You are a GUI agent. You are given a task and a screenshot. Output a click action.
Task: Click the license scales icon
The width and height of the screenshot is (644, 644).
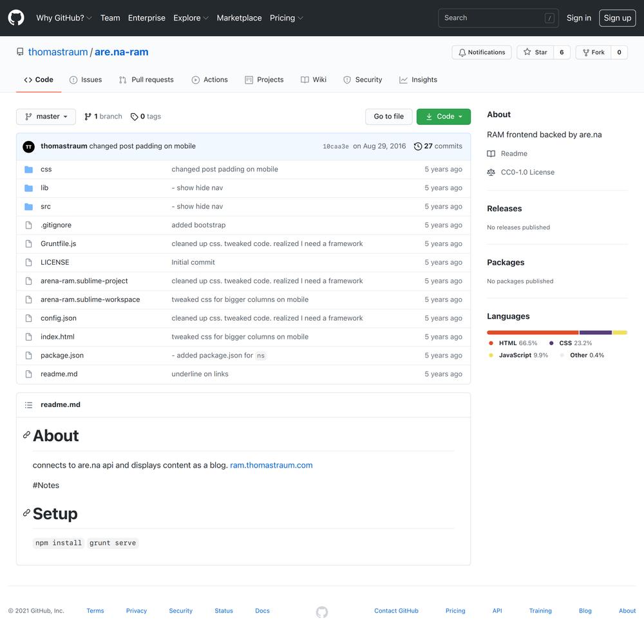(x=491, y=172)
